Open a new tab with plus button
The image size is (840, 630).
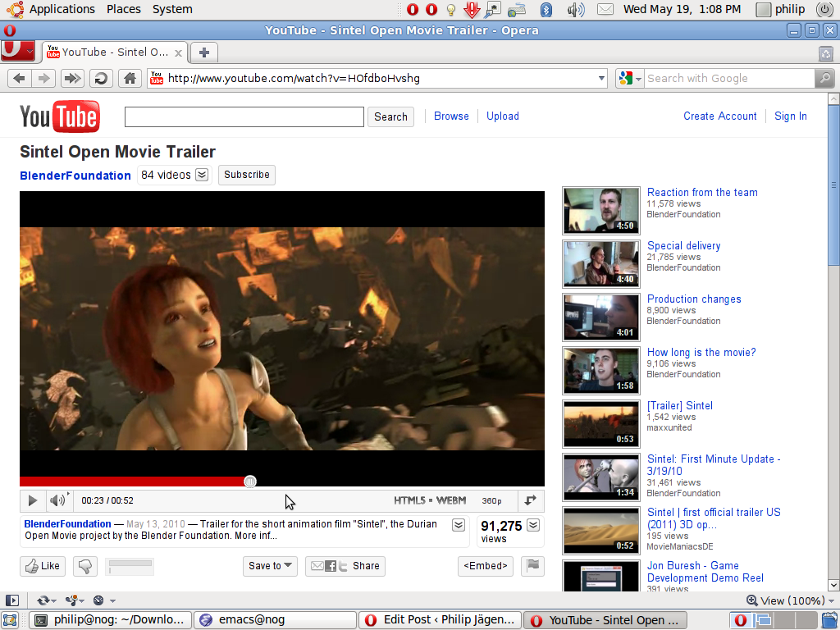204,52
